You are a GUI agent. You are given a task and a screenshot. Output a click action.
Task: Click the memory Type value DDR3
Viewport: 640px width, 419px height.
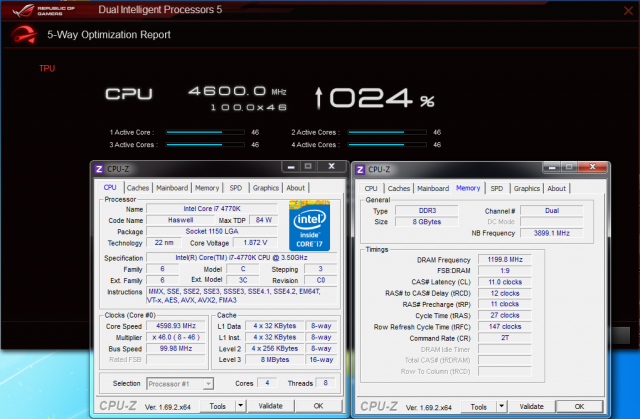(x=427, y=211)
